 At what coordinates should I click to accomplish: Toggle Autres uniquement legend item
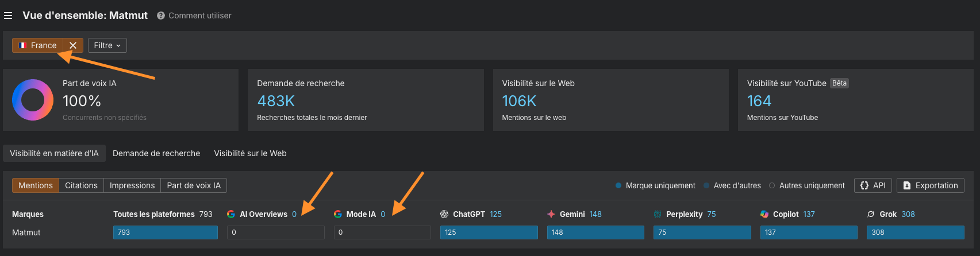(x=807, y=185)
